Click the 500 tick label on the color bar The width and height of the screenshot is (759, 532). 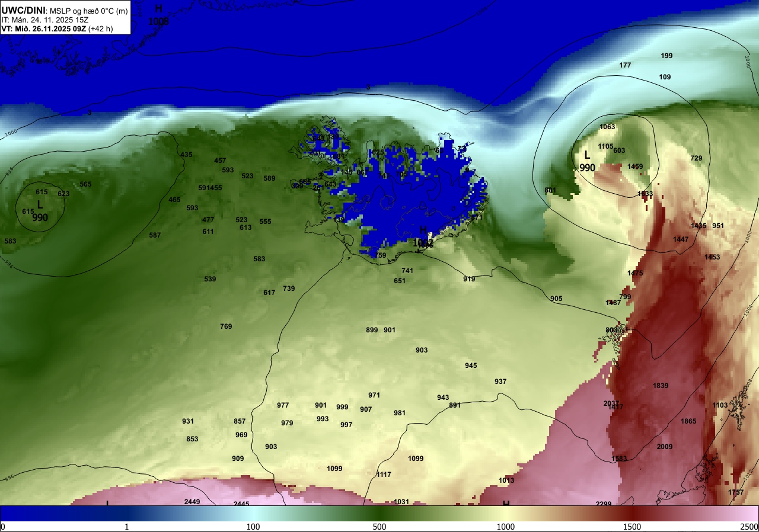pos(379,527)
